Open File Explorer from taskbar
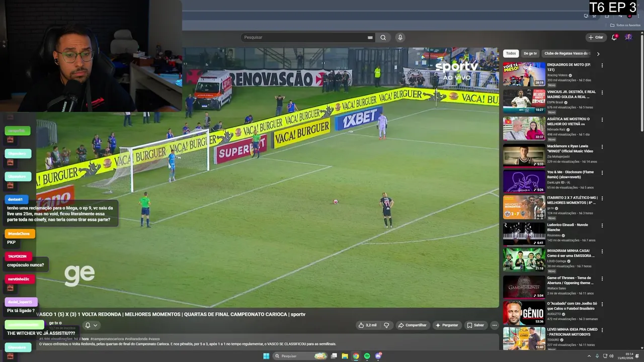The height and width of the screenshot is (362, 644). coord(345,356)
